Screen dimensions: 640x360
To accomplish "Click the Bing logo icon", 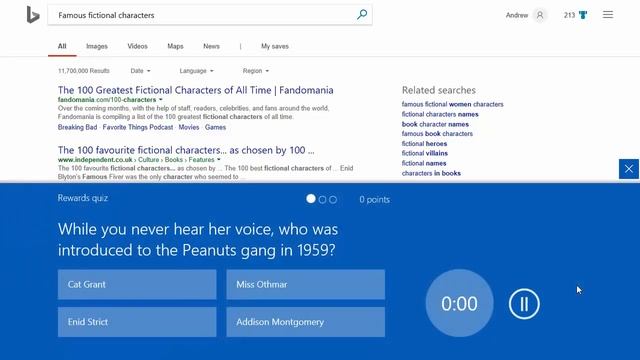I will (33, 15).
